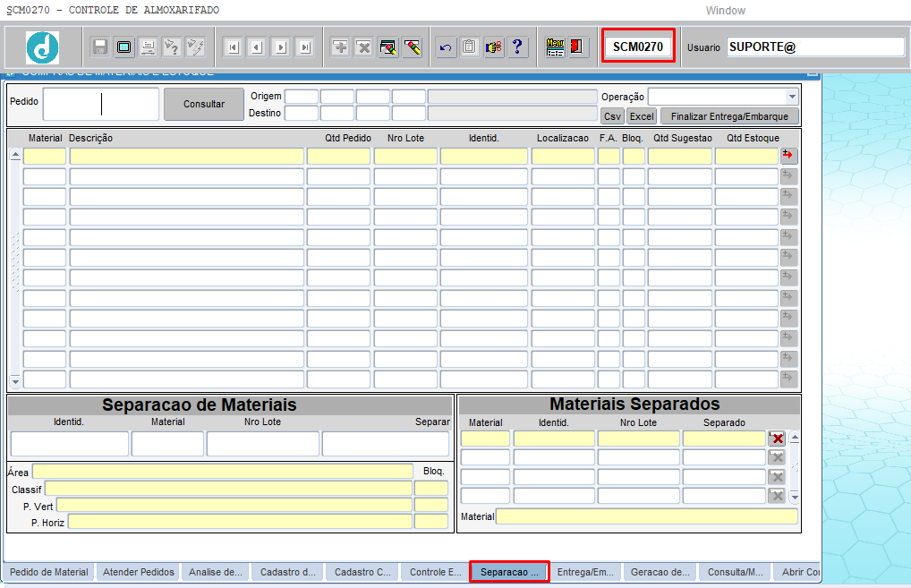Click the Finalizar Entrega/Embarque button

(x=728, y=116)
